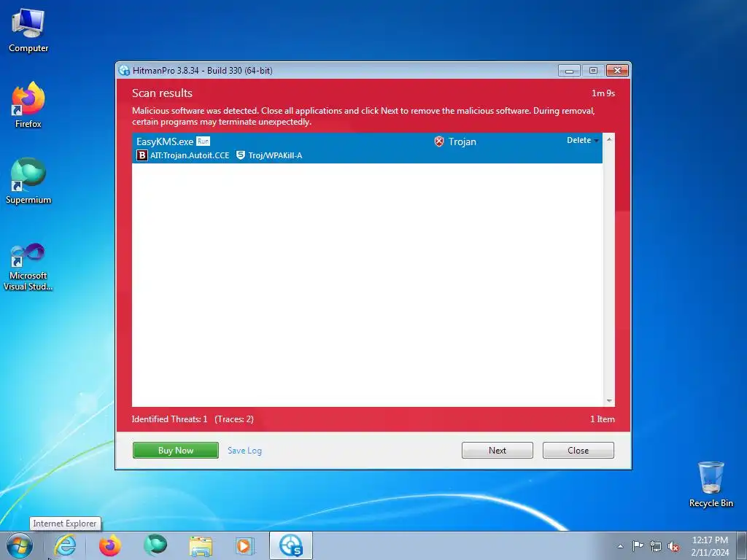747x560 pixels.
Task: Click the Action Center flag tray icon
Action: pyautogui.click(x=638, y=546)
